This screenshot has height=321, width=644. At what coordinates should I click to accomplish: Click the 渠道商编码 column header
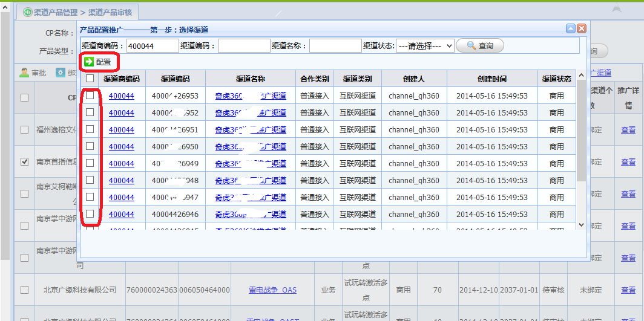[x=122, y=79]
